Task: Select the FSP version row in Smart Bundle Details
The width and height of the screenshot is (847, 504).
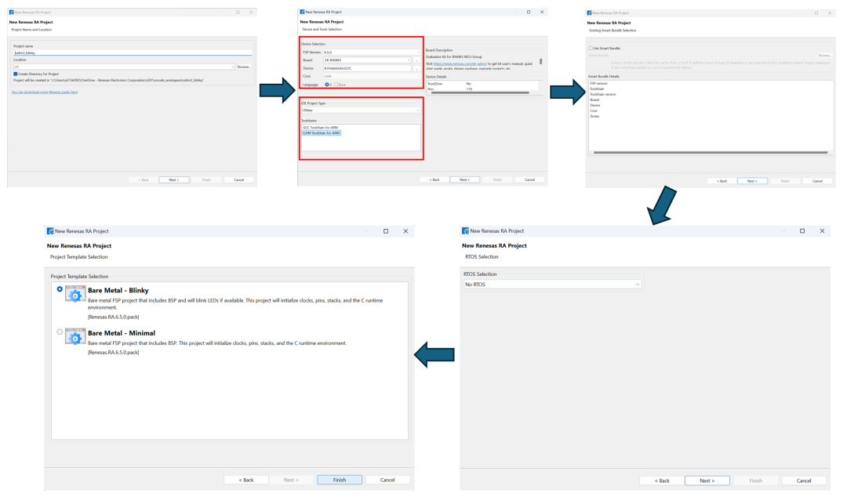Action: pos(598,84)
